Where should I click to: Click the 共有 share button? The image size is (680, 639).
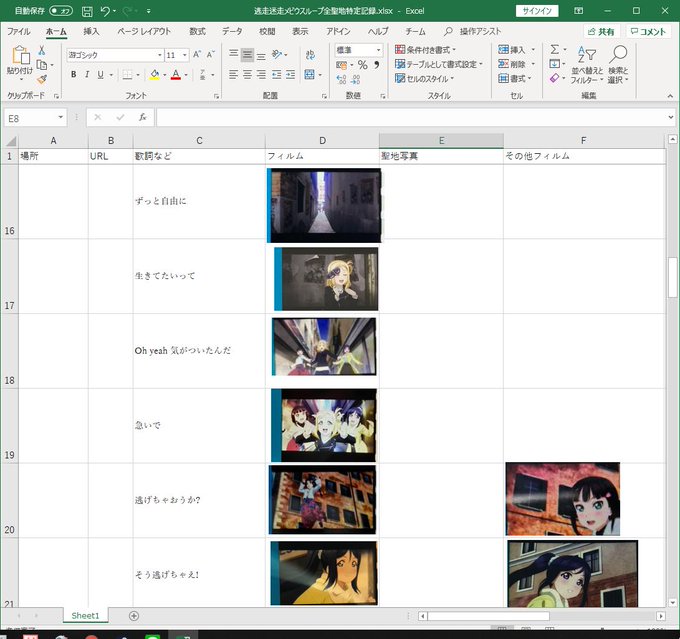point(601,32)
